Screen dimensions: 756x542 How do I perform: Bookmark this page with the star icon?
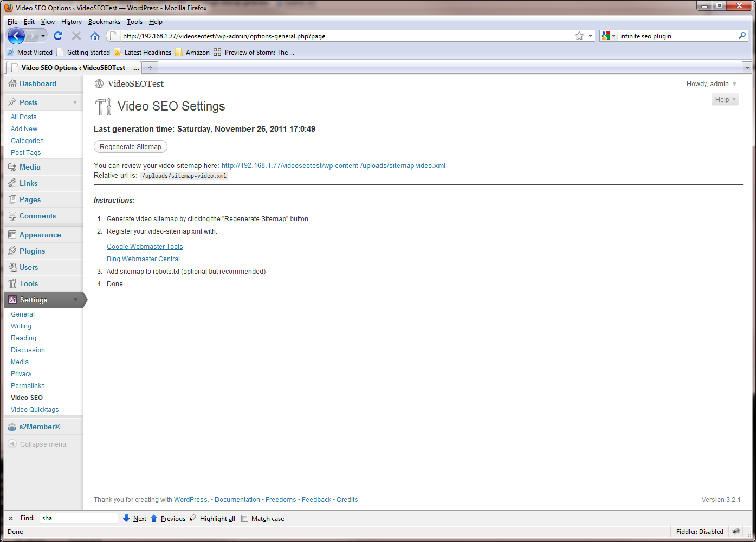click(x=579, y=36)
